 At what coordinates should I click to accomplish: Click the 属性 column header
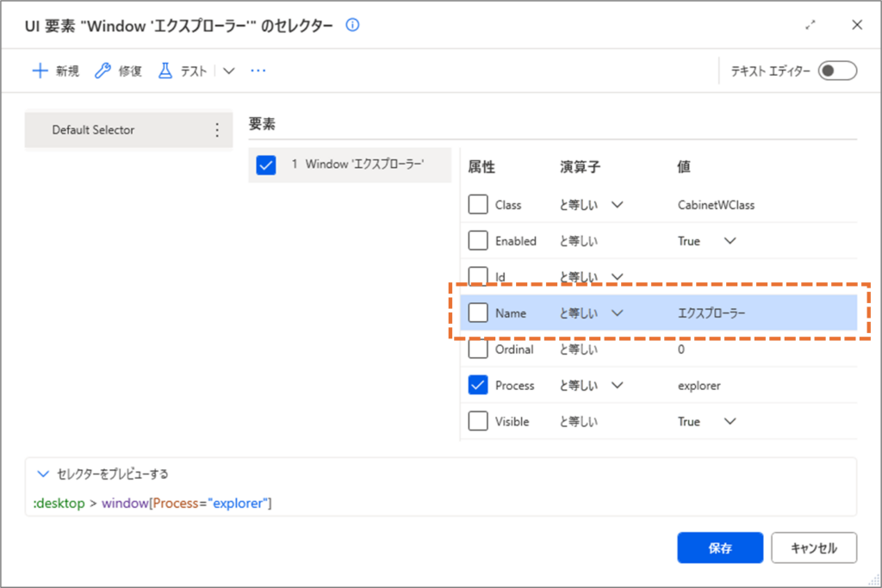tap(481, 167)
